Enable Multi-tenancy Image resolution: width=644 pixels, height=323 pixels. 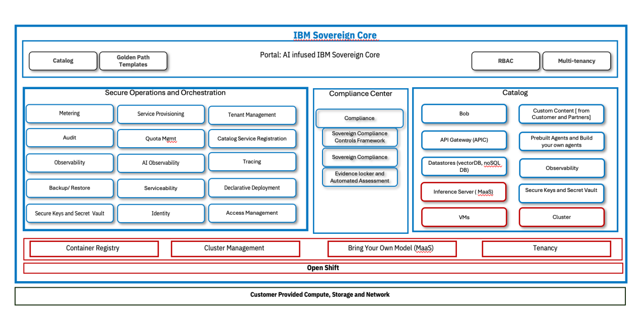coord(577,60)
